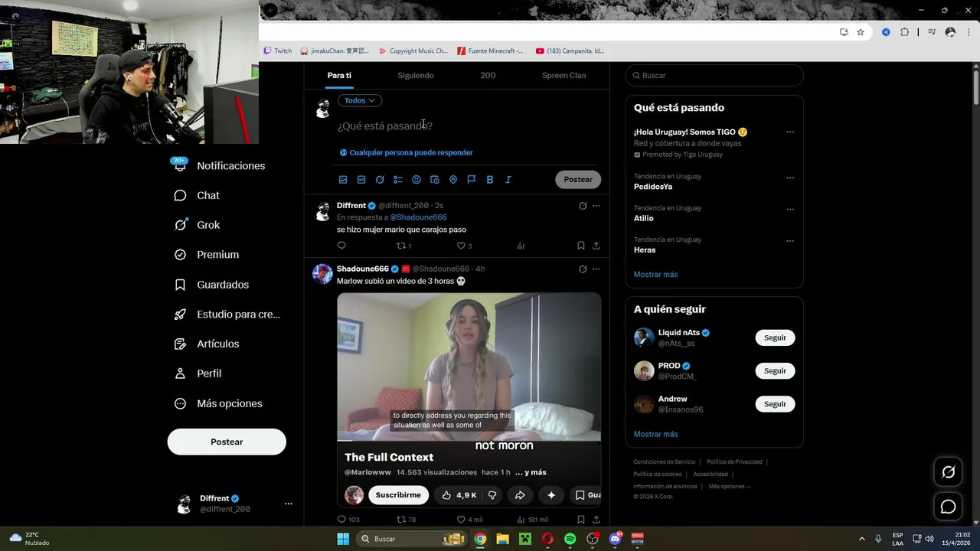
Task: Share Shadoune666's post
Action: (596, 520)
